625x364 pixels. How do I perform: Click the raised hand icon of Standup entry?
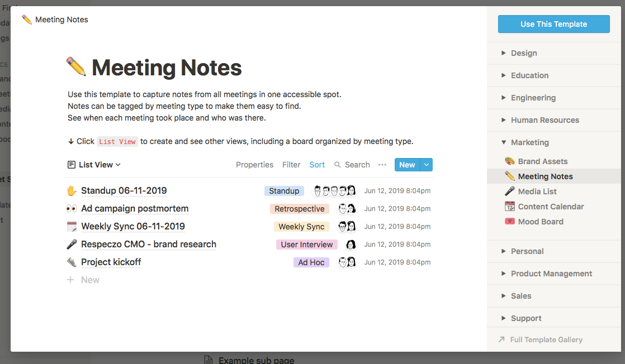71,191
